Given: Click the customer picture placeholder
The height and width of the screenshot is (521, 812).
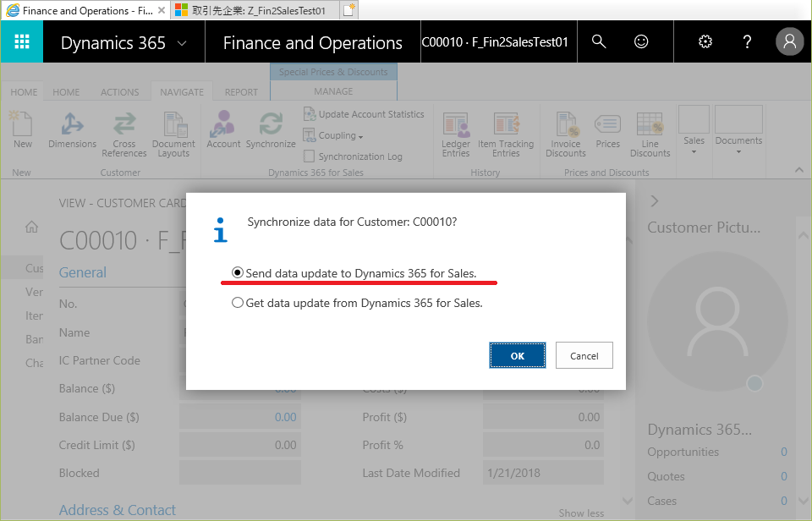Looking at the screenshot, I should [x=717, y=321].
